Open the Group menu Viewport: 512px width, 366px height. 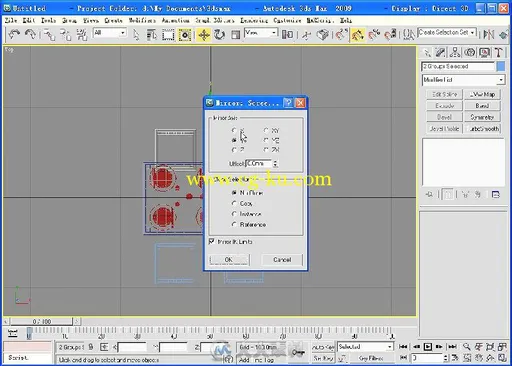[x=69, y=20]
